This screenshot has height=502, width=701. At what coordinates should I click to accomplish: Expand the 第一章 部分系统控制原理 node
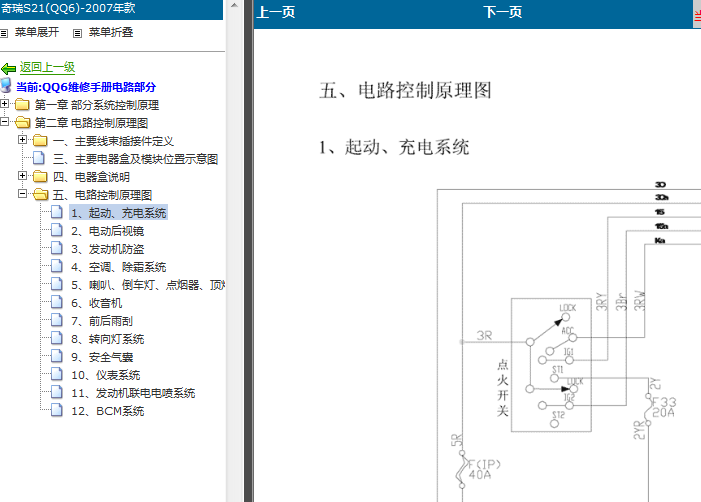pyautogui.click(x=4, y=104)
